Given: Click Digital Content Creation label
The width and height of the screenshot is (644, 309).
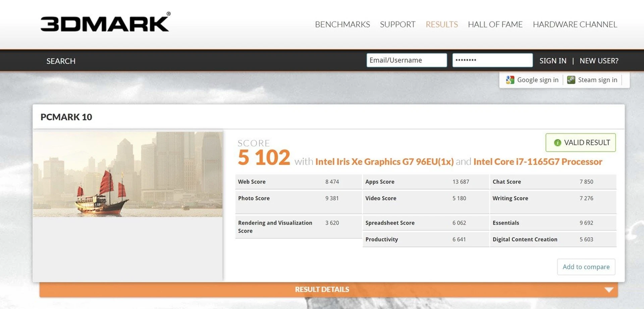Looking at the screenshot, I should click(x=525, y=239).
